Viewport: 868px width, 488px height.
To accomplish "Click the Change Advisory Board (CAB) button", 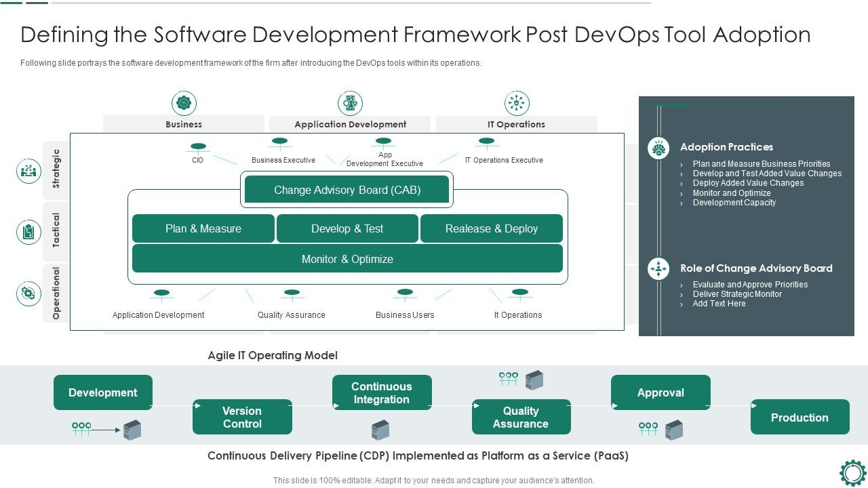I will click(347, 190).
